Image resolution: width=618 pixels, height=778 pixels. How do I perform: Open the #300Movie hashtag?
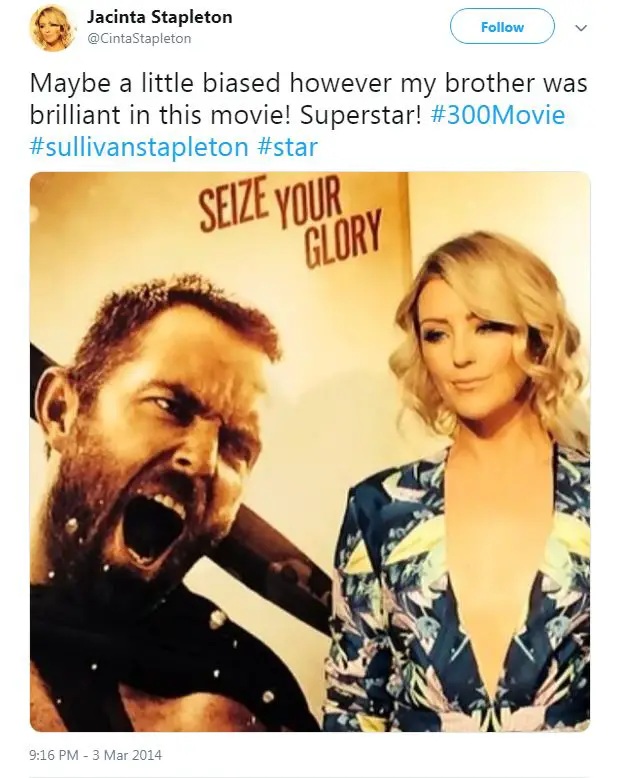(498, 115)
